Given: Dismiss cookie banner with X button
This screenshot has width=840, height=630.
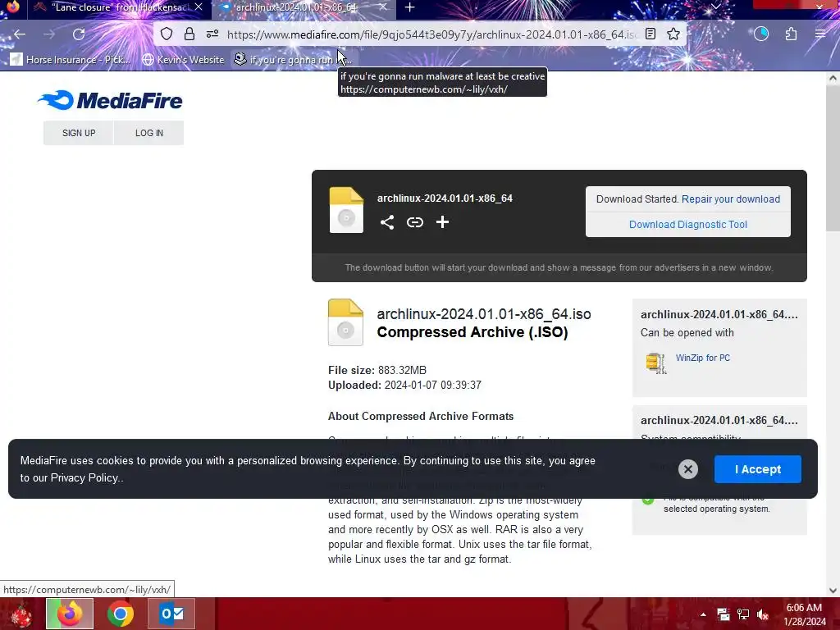Looking at the screenshot, I should point(688,469).
